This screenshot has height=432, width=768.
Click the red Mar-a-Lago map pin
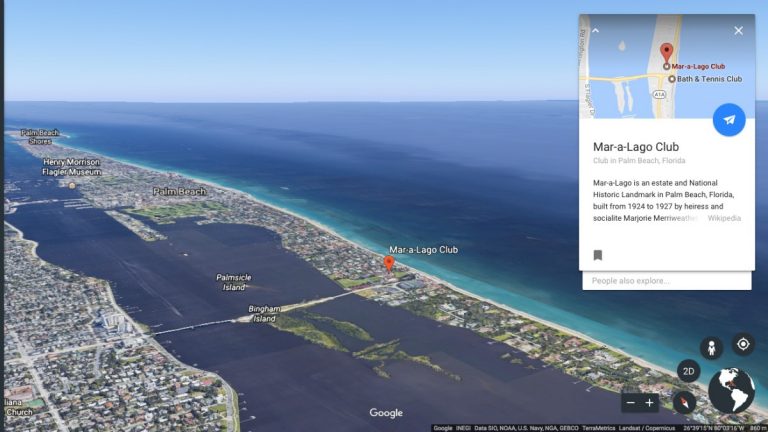[388, 264]
